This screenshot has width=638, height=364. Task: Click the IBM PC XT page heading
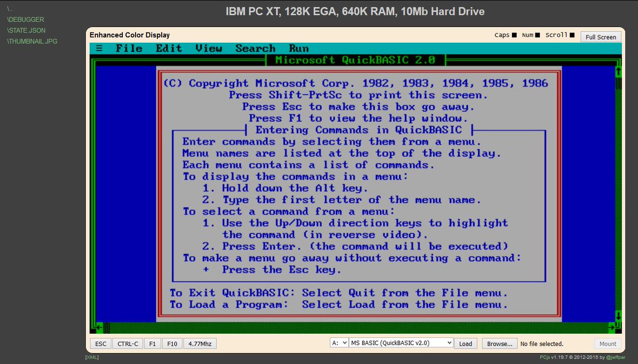(x=356, y=11)
